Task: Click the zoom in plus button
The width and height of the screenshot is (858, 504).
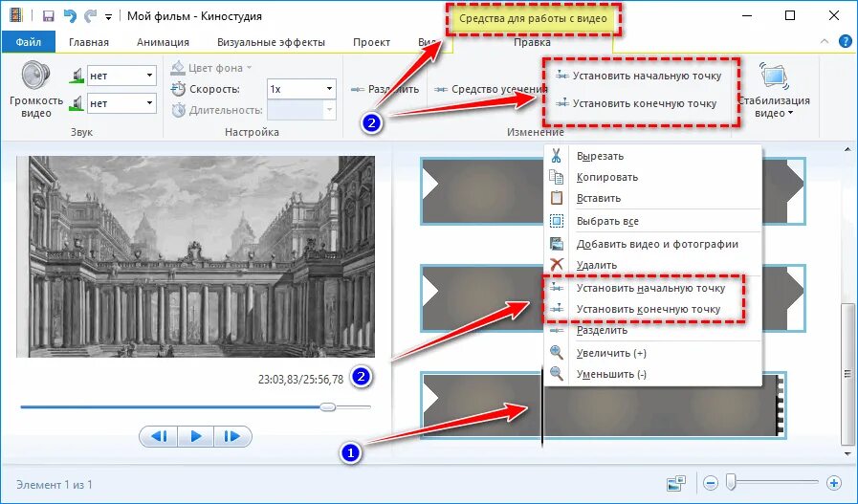Action: click(x=834, y=483)
